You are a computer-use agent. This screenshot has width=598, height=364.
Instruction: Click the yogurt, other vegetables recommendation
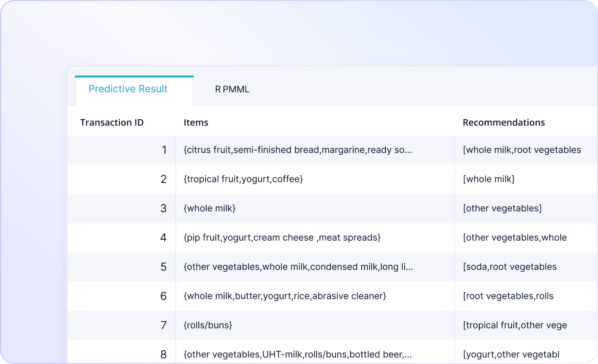point(526,354)
